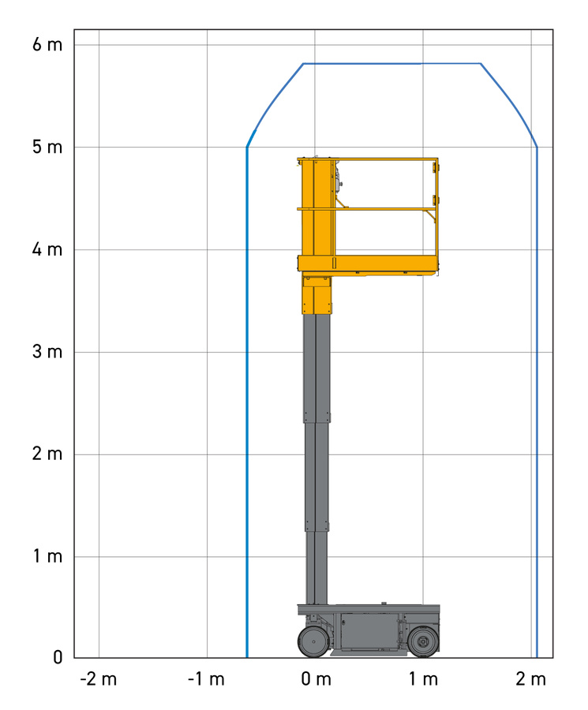588x710 pixels.
Task: Click the top horizontal line of blue envelope
Action: pyautogui.click(x=391, y=64)
